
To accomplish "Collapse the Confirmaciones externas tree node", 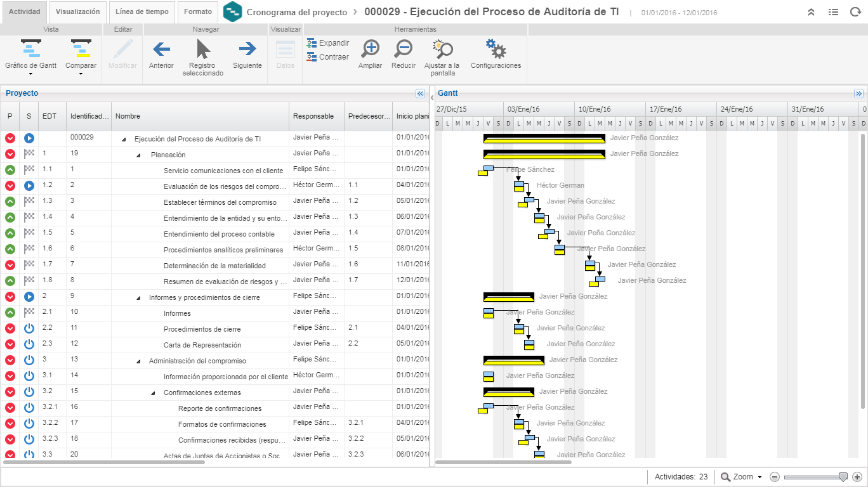I will (153, 393).
